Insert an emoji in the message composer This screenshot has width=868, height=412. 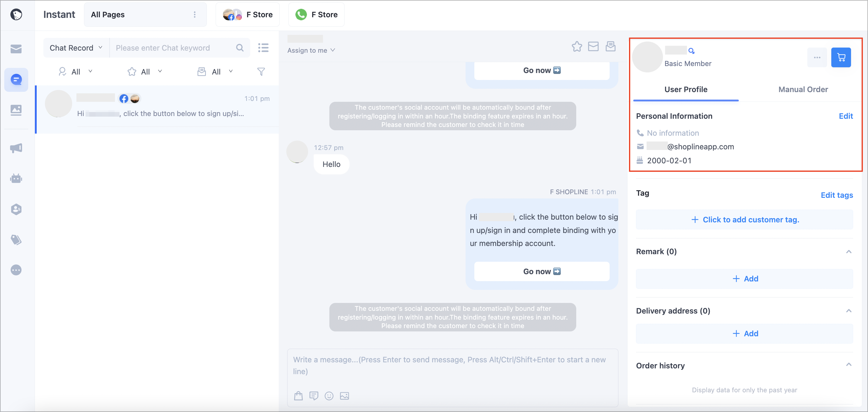click(x=329, y=396)
